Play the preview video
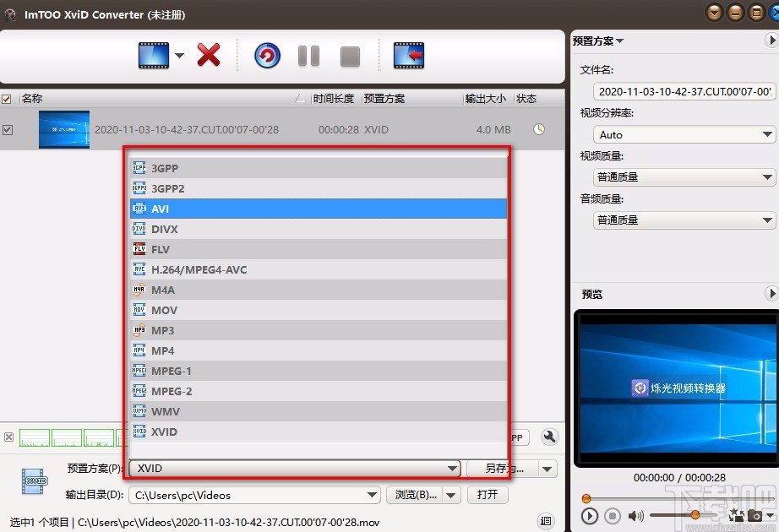The width and height of the screenshot is (779, 532). [590, 516]
